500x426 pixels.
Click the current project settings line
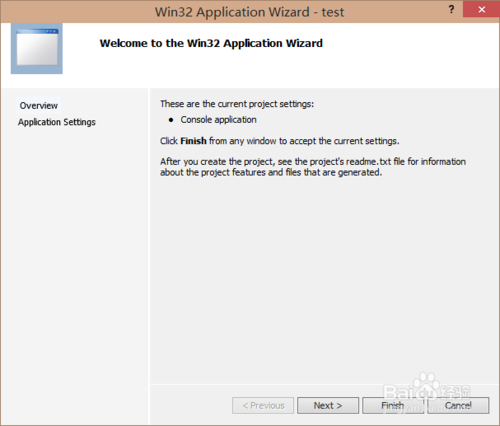click(x=237, y=104)
